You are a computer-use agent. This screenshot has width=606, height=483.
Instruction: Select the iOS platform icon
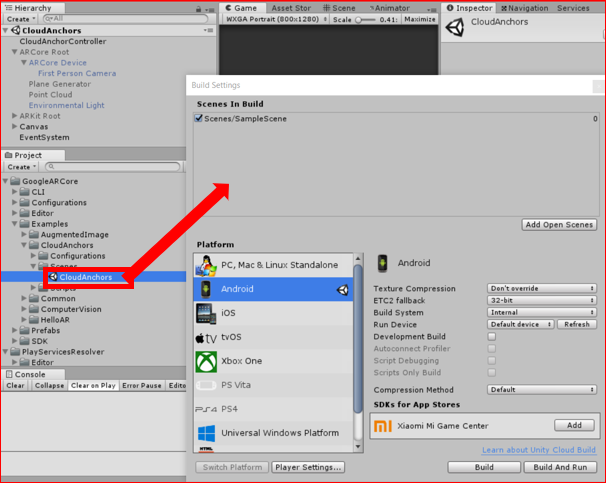point(206,313)
